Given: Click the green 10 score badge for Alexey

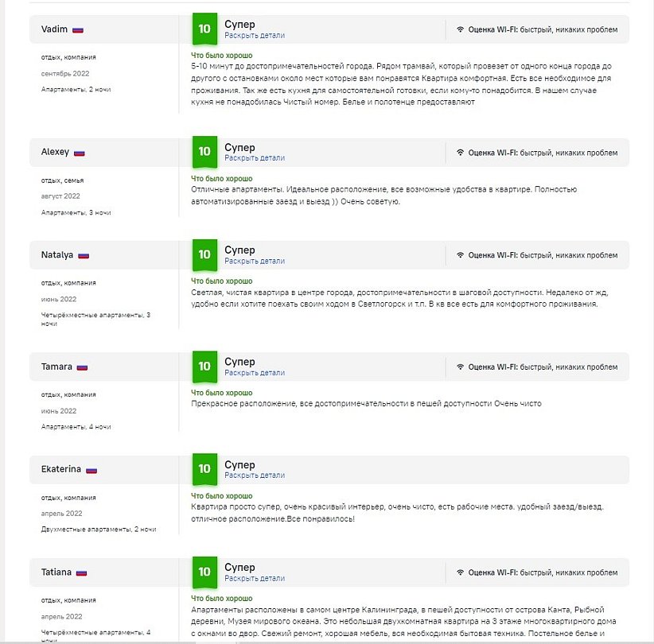Looking at the screenshot, I should pyautogui.click(x=204, y=152).
